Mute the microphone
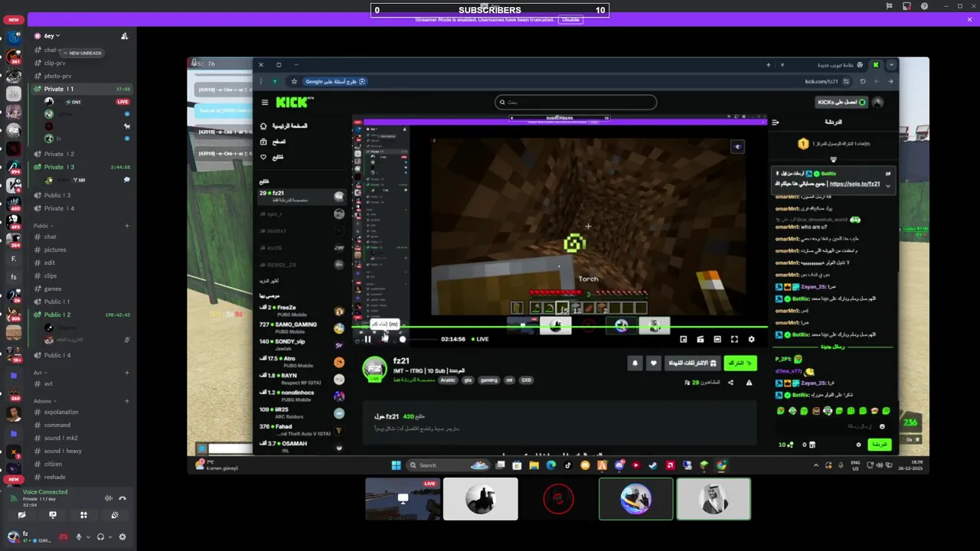The width and height of the screenshot is (980, 551). pyautogui.click(x=78, y=537)
